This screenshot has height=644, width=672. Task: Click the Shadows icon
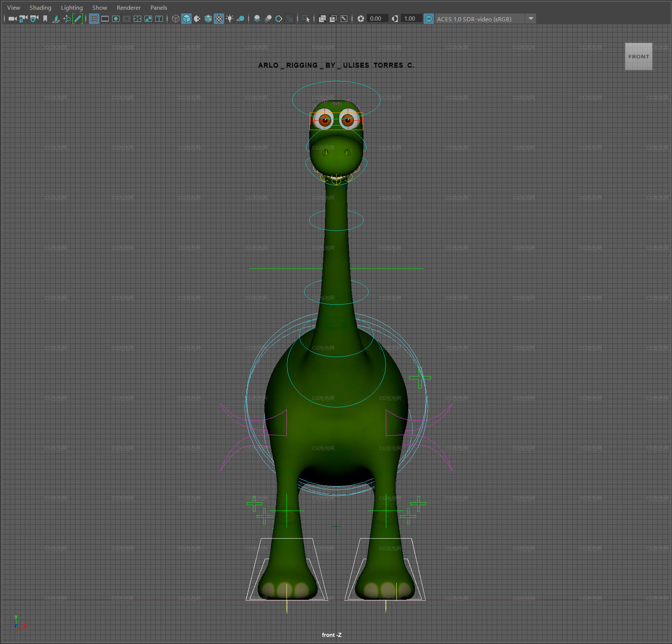pyautogui.click(x=241, y=19)
